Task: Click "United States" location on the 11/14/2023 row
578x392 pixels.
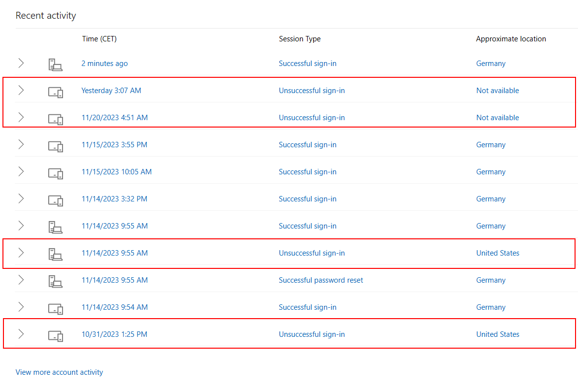Action: tap(497, 253)
